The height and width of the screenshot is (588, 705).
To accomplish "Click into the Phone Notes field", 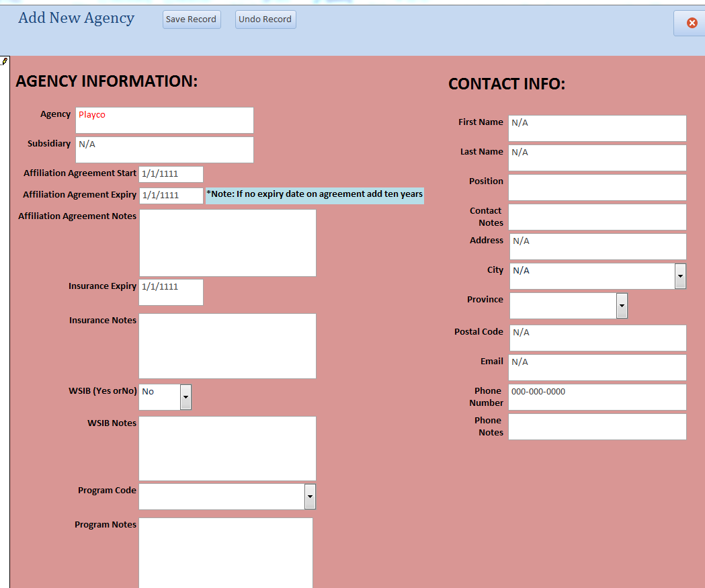I will click(597, 427).
